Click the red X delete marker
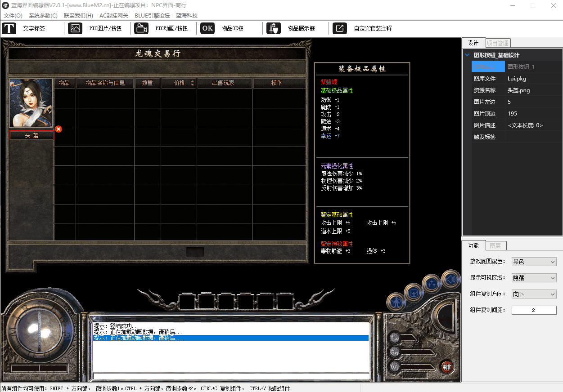This screenshot has width=563, height=392. tap(59, 129)
